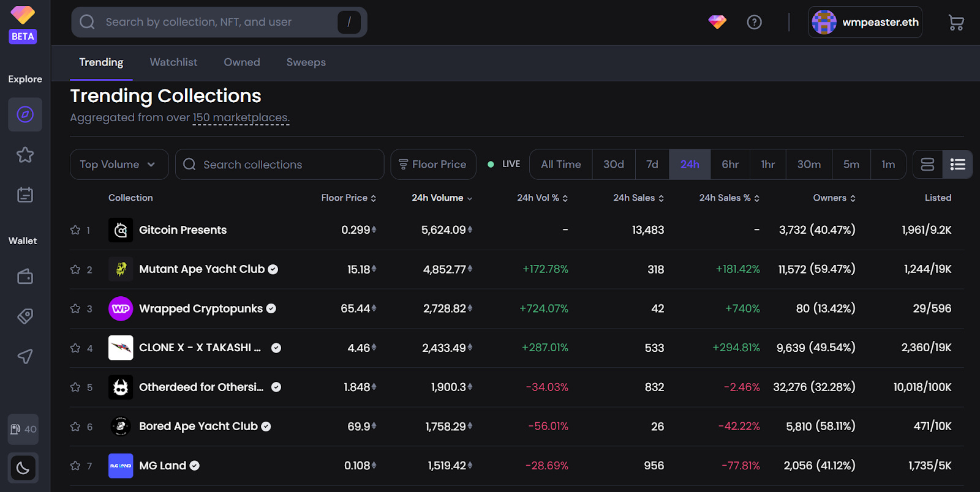Screen dimensions: 980x492
Task: Click the Floor Price filter button
Action: click(433, 165)
